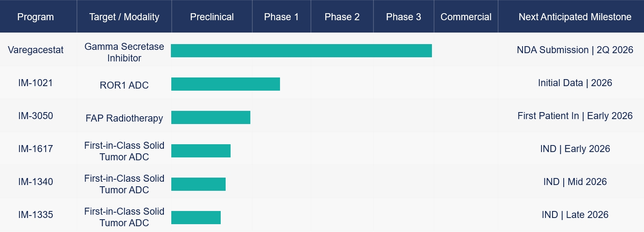Click the IM-1340 pipeline progress bar
The width and height of the screenshot is (644, 232).
click(198, 184)
